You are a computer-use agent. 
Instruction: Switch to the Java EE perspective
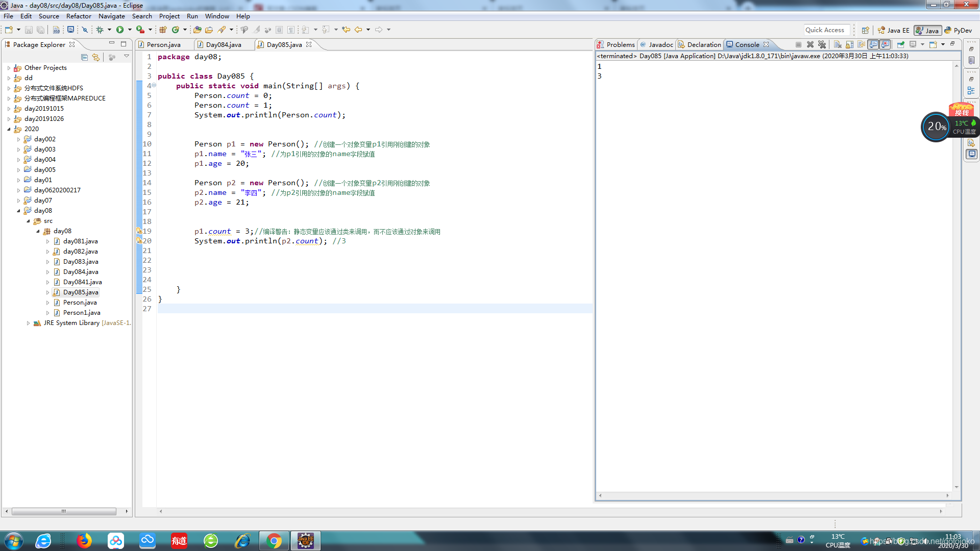pyautogui.click(x=894, y=30)
